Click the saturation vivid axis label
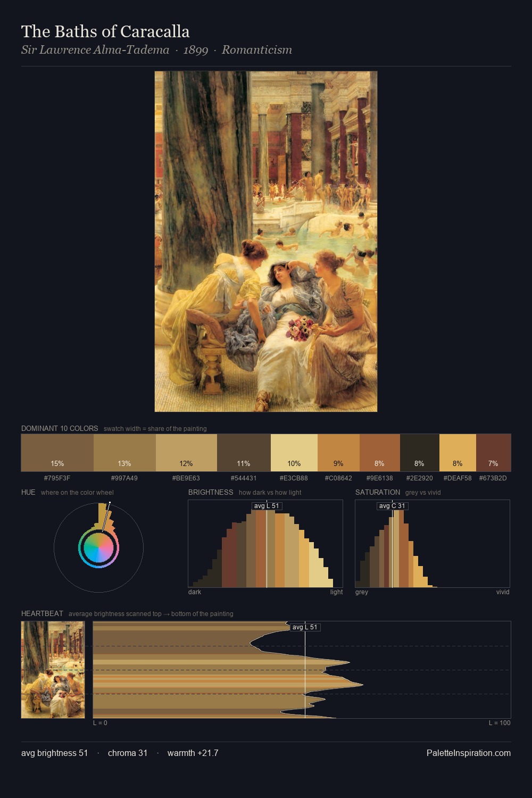 tap(503, 592)
